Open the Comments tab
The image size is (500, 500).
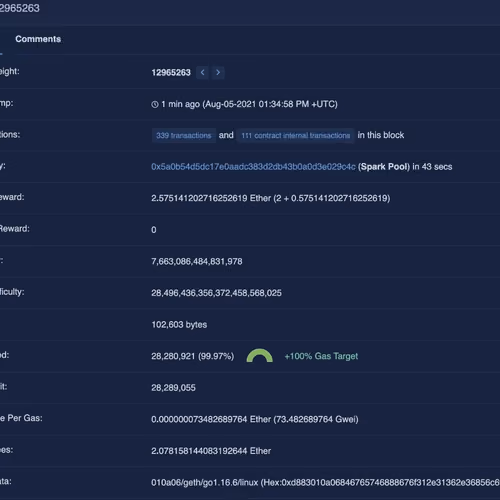38,39
